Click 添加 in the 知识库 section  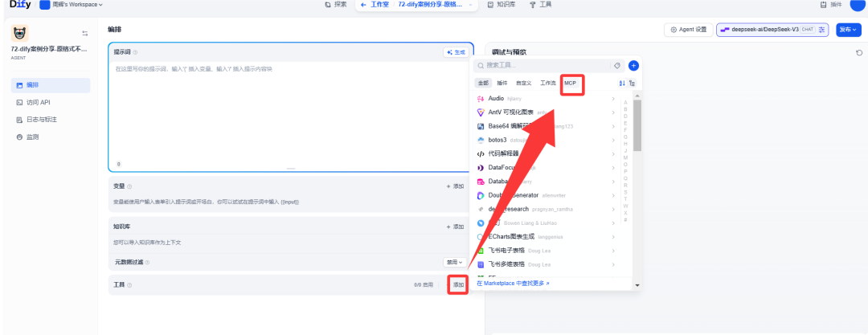tap(456, 227)
